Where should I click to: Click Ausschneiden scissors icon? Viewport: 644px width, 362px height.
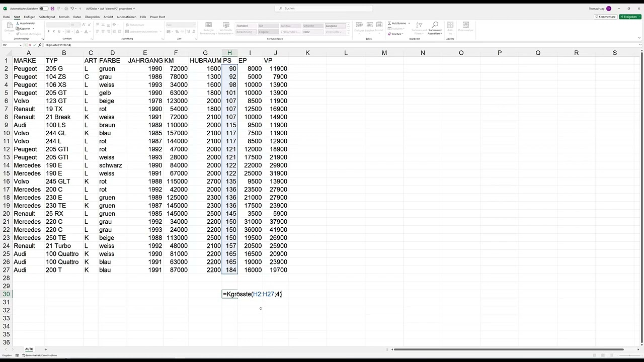pos(18,23)
